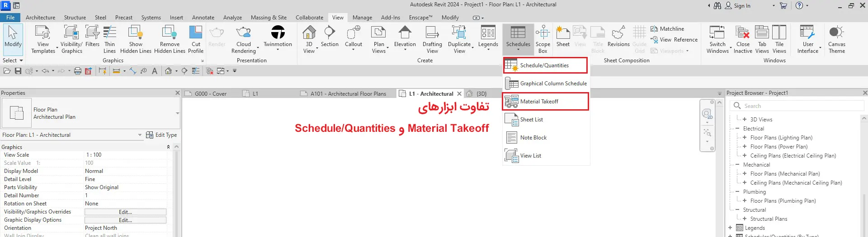The image size is (868, 237).
Task: Click View Reference tool
Action: [x=674, y=40]
